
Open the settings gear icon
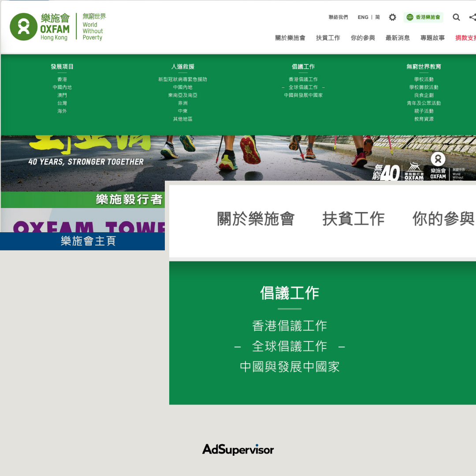tap(392, 17)
